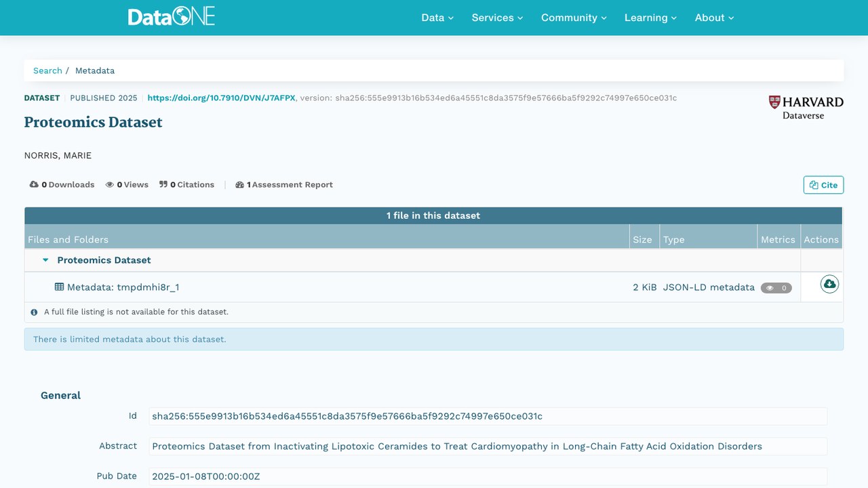The image size is (868, 488).
Task: Click the Cite button
Action: (824, 185)
